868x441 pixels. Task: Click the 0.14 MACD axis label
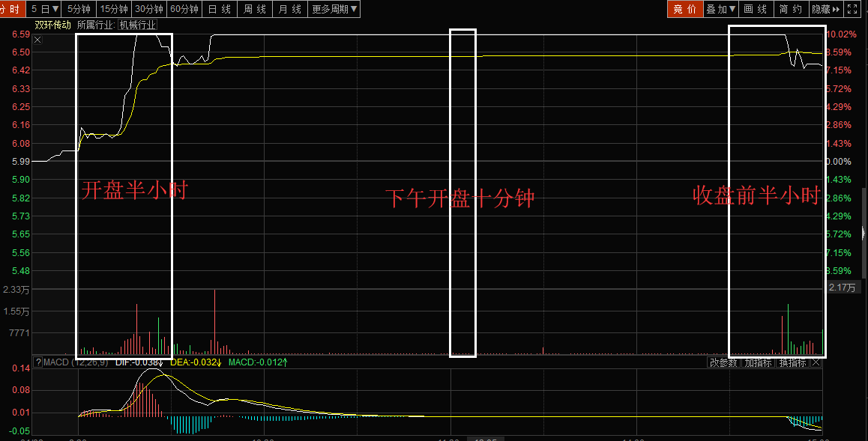[x=22, y=368]
